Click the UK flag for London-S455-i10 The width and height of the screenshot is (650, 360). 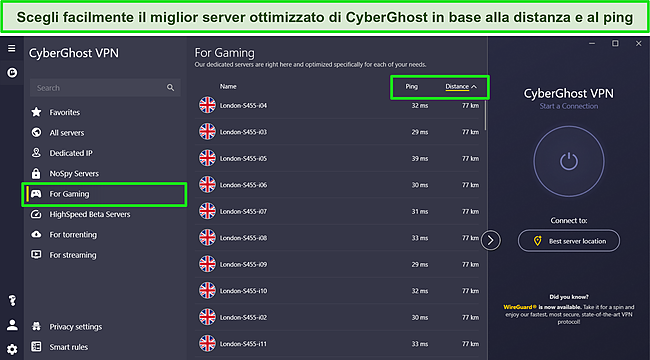(207, 291)
